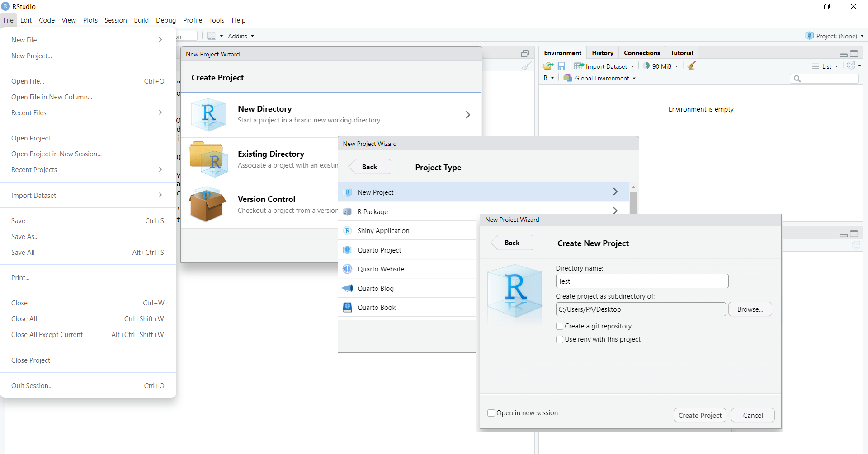Click the refresh Environment icon
This screenshot has width=868, height=454.
click(851, 66)
